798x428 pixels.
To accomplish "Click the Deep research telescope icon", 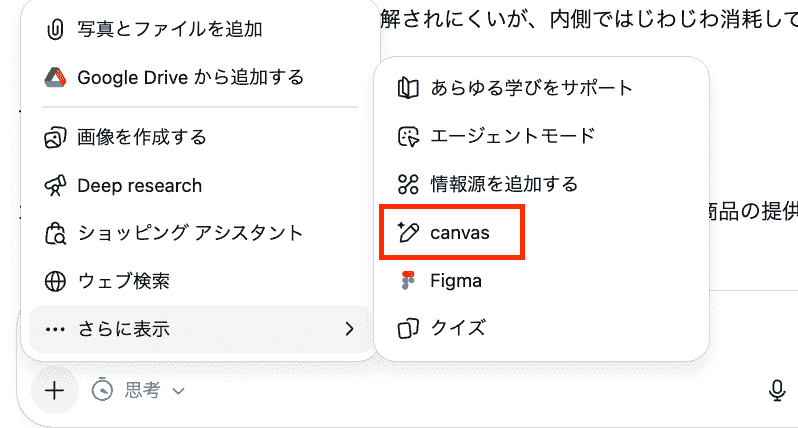I will tap(56, 185).
